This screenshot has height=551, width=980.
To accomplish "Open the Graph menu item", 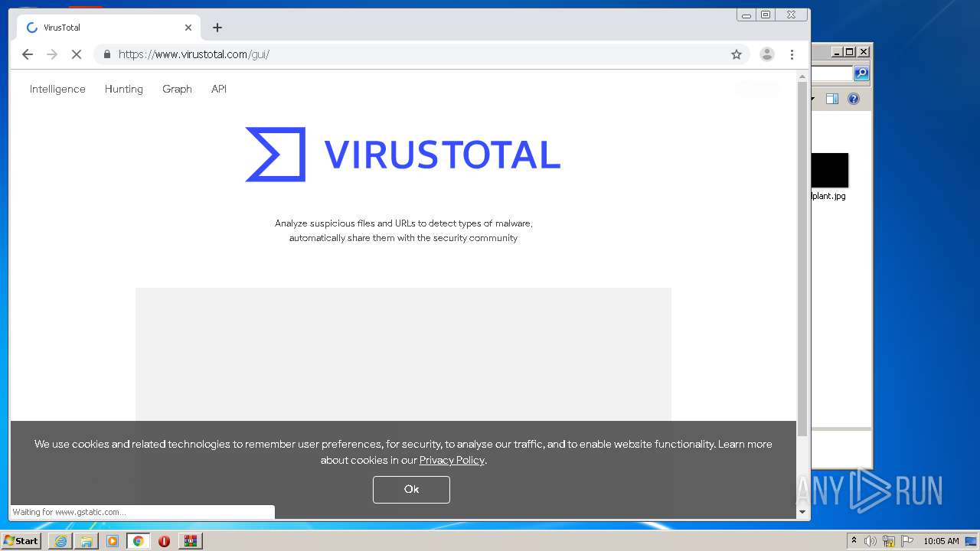I will click(177, 89).
